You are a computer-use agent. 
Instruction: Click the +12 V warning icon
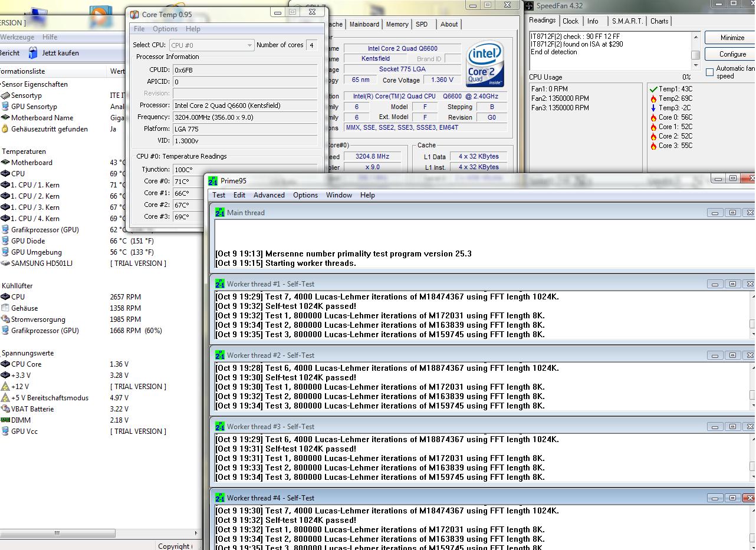pos(5,387)
